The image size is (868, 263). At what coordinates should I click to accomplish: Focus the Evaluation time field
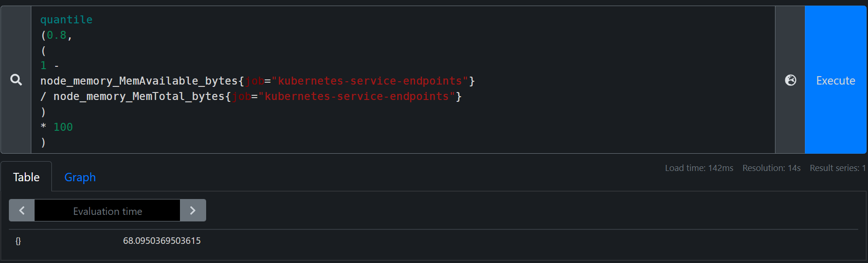(x=108, y=211)
